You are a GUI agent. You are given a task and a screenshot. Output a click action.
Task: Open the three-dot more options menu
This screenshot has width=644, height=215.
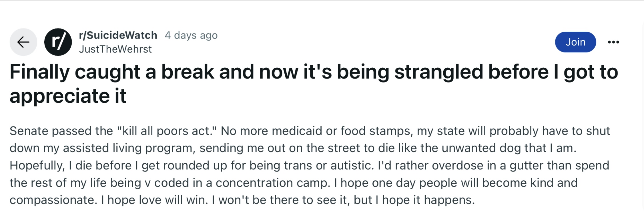[613, 42]
